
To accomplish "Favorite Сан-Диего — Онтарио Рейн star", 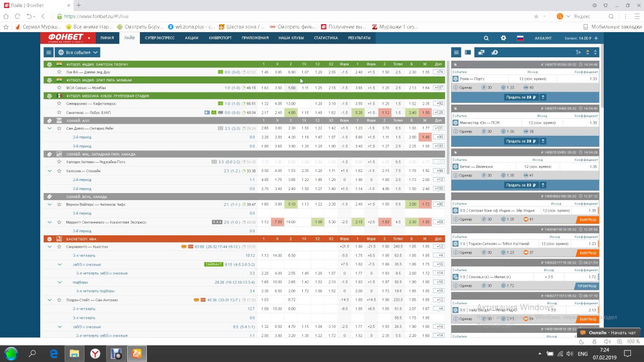I will (59, 128).
